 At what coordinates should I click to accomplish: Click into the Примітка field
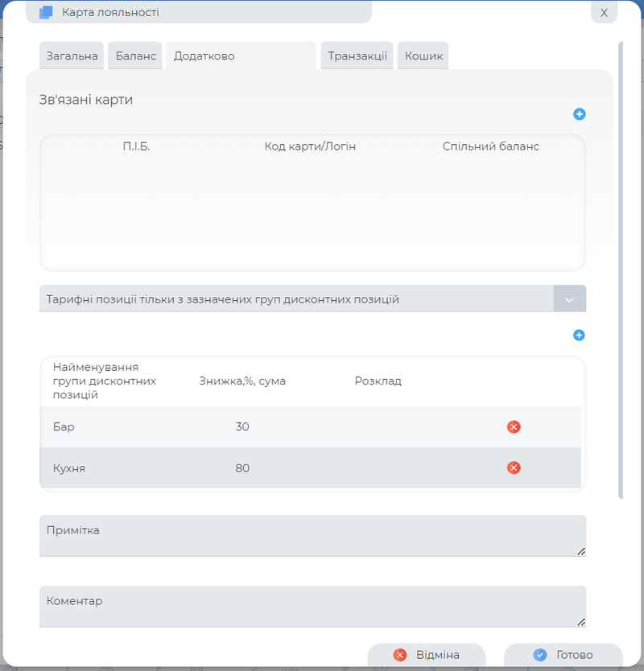coord(312,536)
